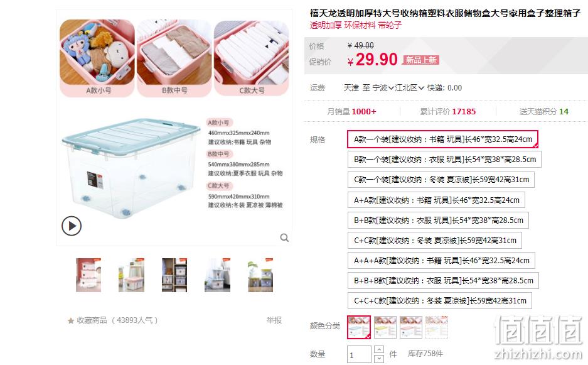Select the A款一个装 specification option

442,139
